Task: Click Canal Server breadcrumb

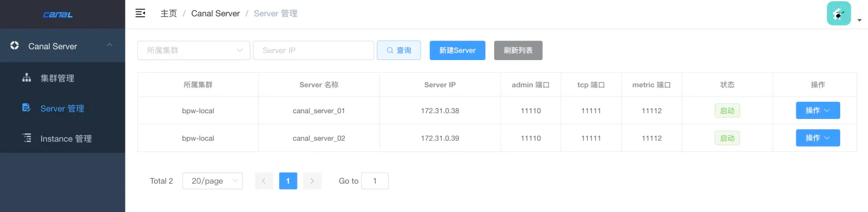Action: coord(215,13)
